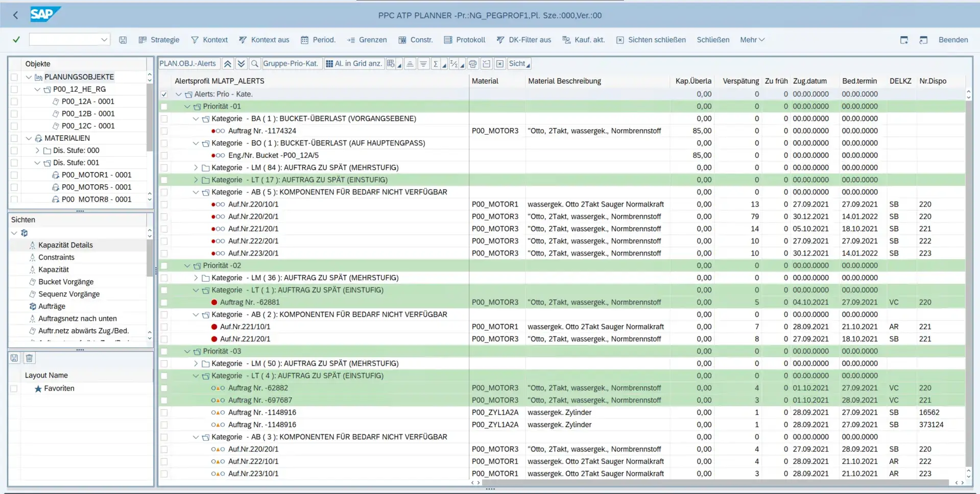This screenshot has height=494, width=980.
Task: Open the Sicht dropdown in alerts toolbar
Action: pos(519,64)
